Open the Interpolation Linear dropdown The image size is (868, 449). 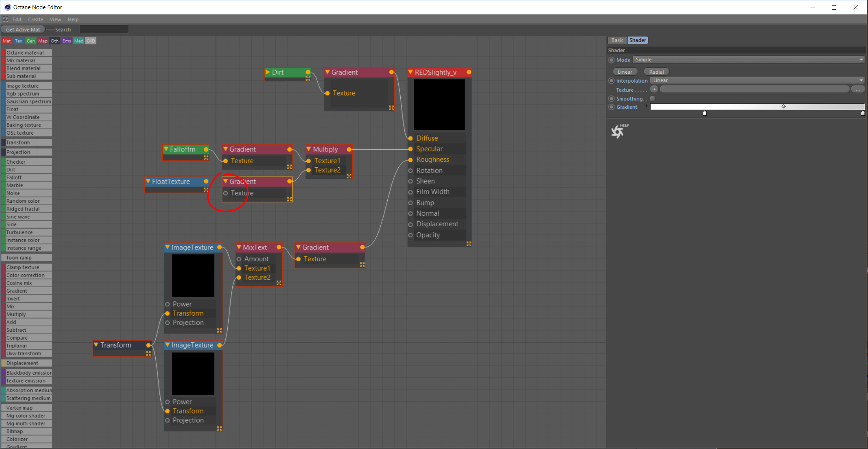pos(757,80)
